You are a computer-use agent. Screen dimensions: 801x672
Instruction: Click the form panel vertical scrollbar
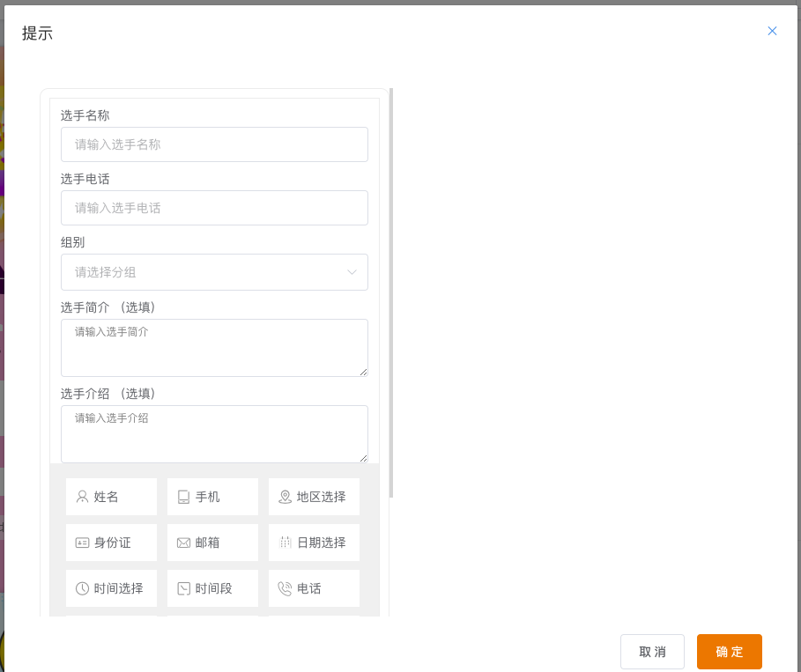(x=391, y=291)
